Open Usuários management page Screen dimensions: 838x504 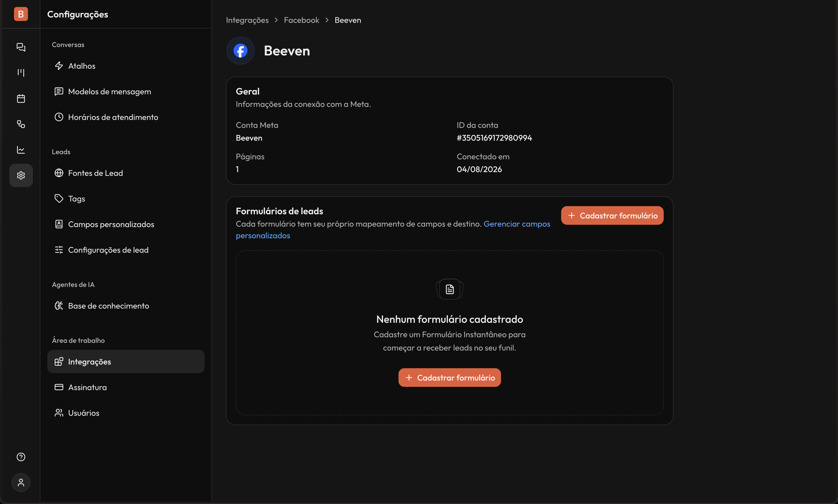[x=126, y=413]
